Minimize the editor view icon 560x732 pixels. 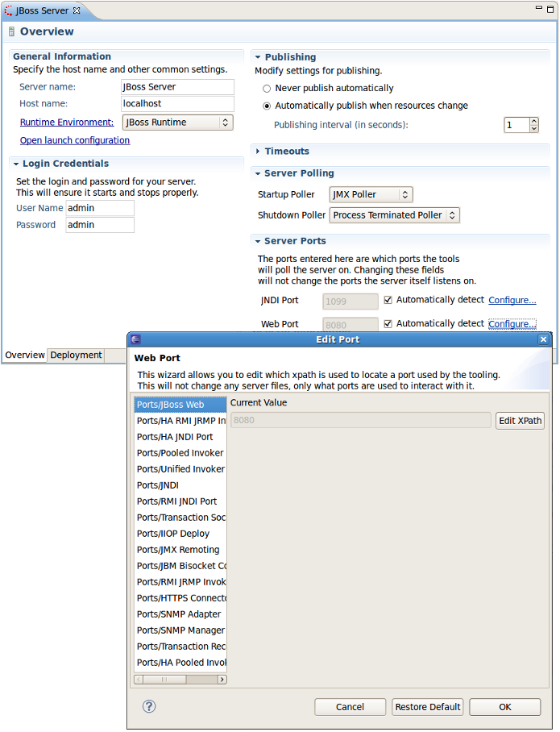(x=539, y=8)
